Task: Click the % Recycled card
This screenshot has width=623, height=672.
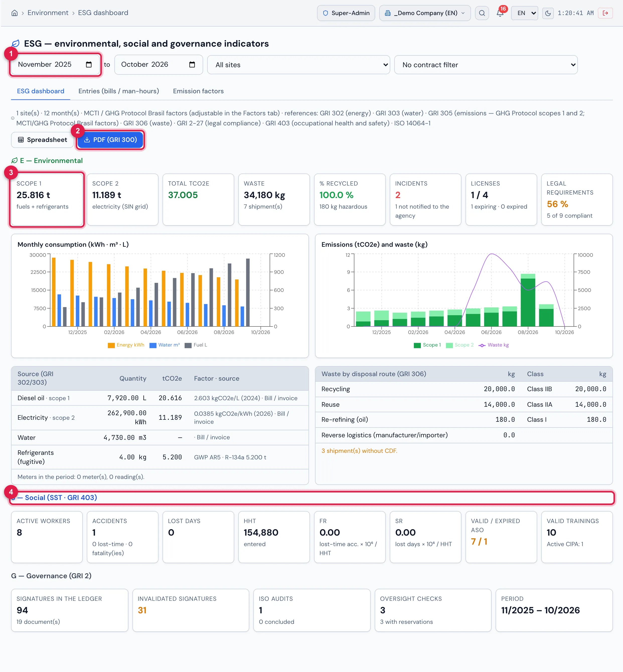Action: tap(350, 200)
